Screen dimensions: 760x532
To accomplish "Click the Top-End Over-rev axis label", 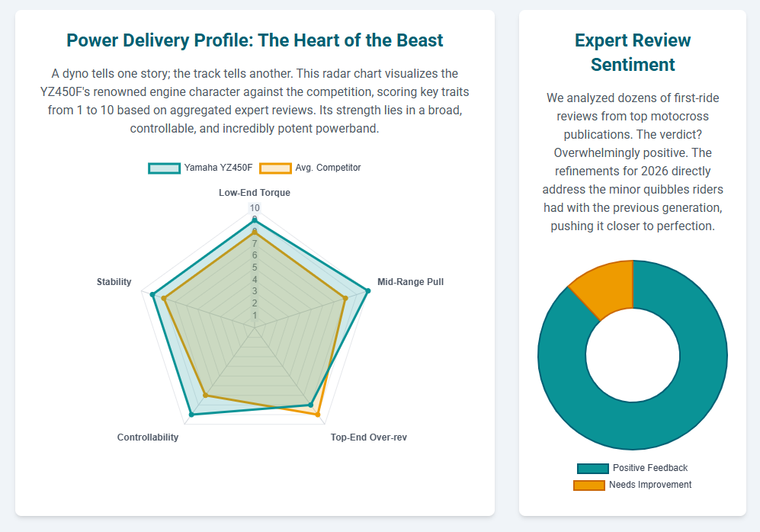I will coord(368,437).
